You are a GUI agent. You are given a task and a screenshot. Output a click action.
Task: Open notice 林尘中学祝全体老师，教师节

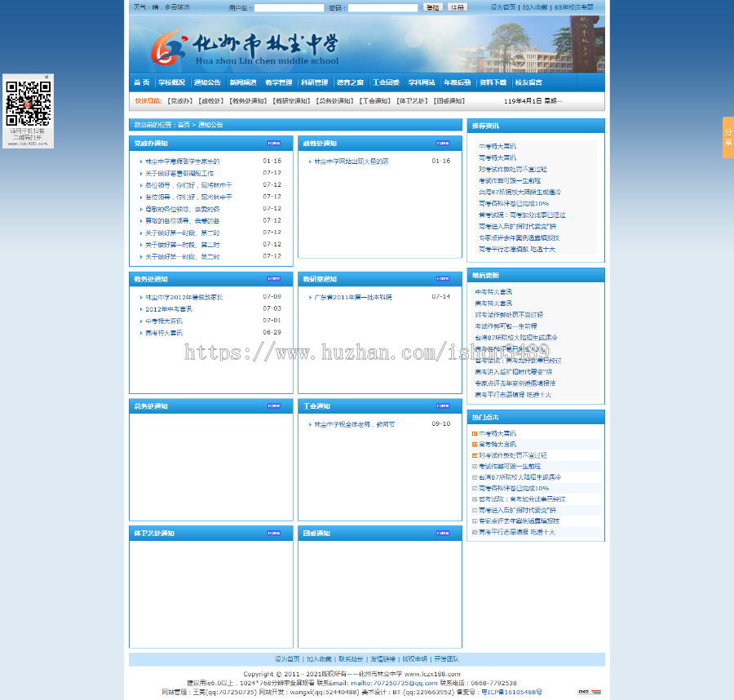tap(355, 425)
